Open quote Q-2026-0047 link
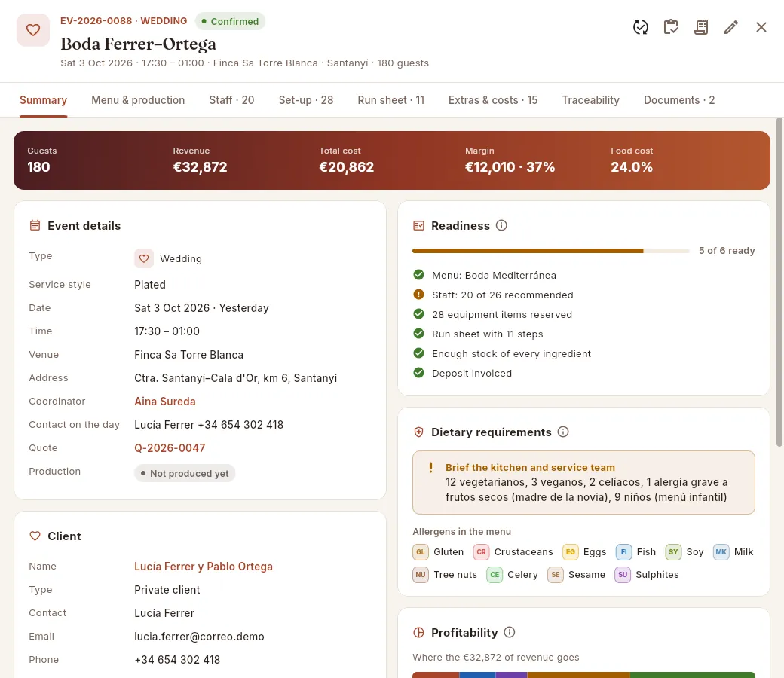Screen dimensions: 784x678 click(x=170, y=447)
